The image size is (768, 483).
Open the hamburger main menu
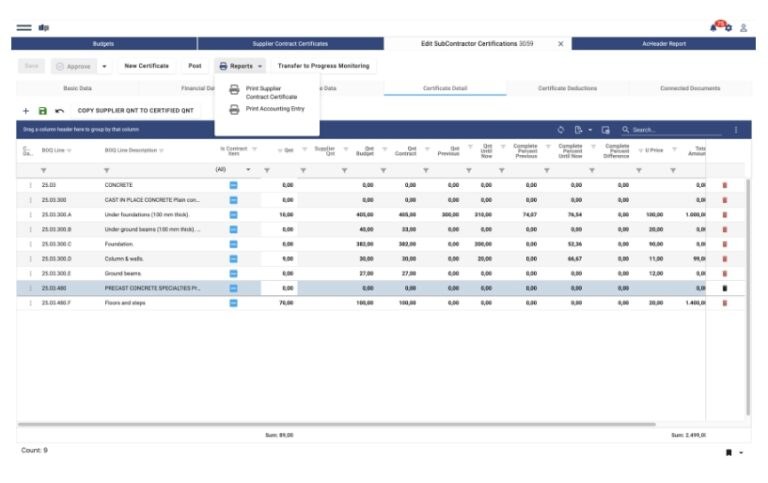tap(24, 27)
